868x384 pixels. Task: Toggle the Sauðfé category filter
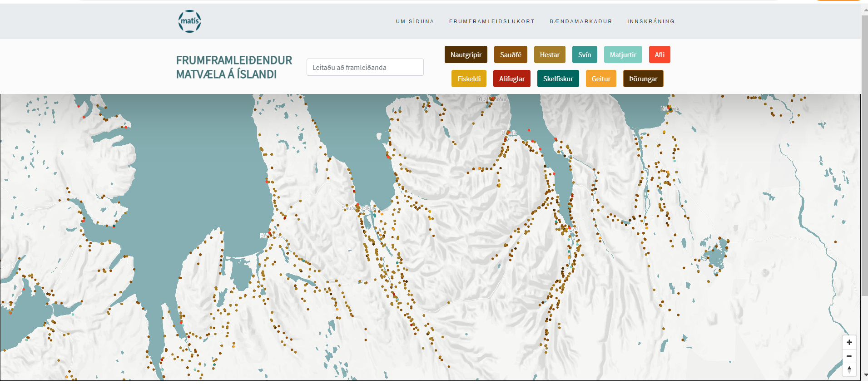(x=511, y=54)
